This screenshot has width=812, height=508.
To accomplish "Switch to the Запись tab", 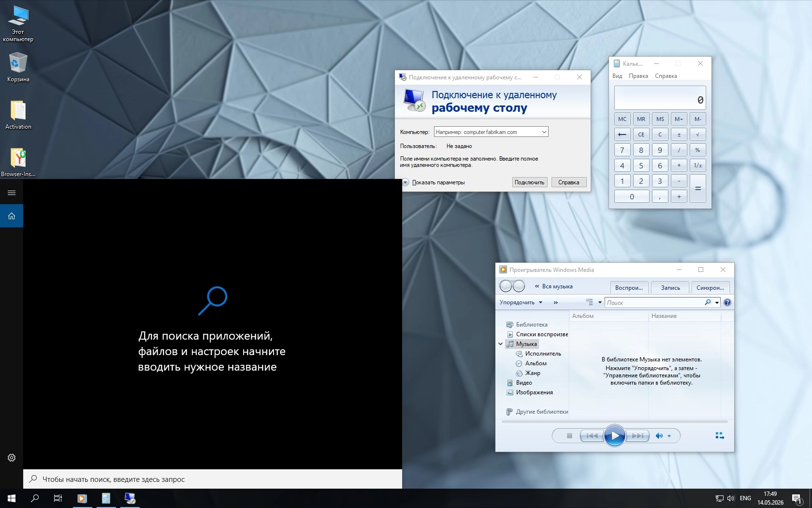I will coord(670,287).
